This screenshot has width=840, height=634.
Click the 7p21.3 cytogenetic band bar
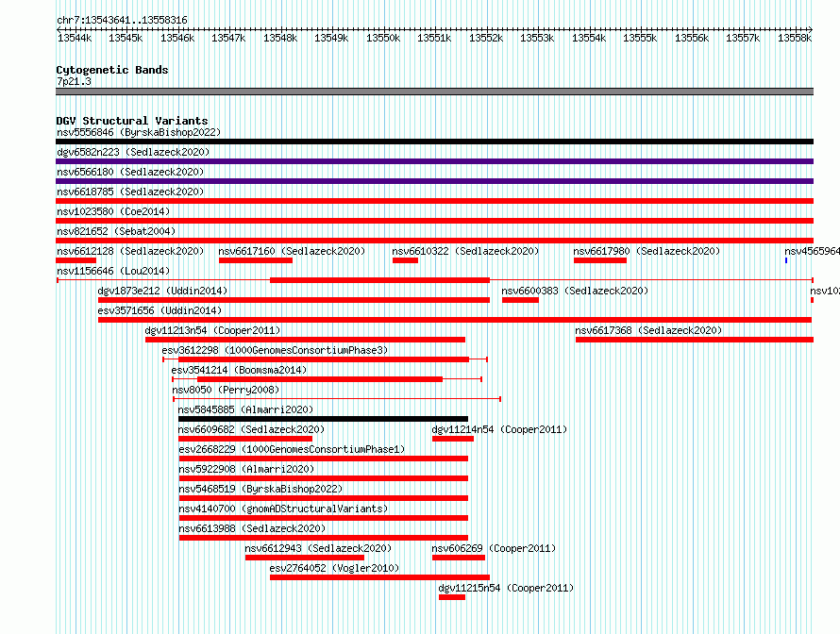tap(434, 92)
